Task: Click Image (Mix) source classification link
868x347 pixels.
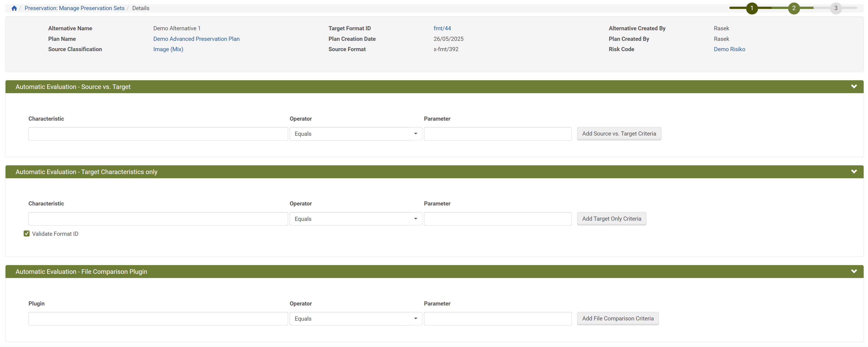Action: coord(168,49)
